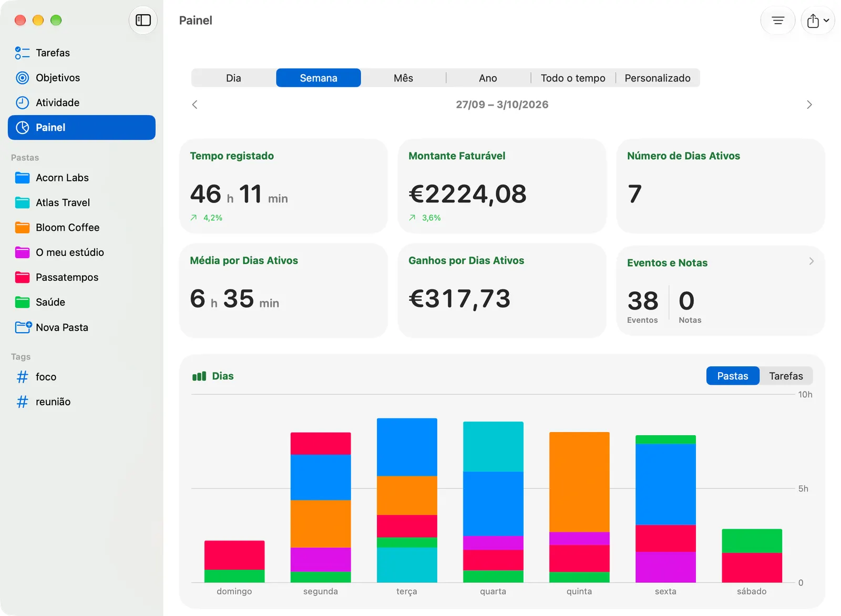Open the Passatempos folder
The image size is (841, 616).
pos(81,277)
